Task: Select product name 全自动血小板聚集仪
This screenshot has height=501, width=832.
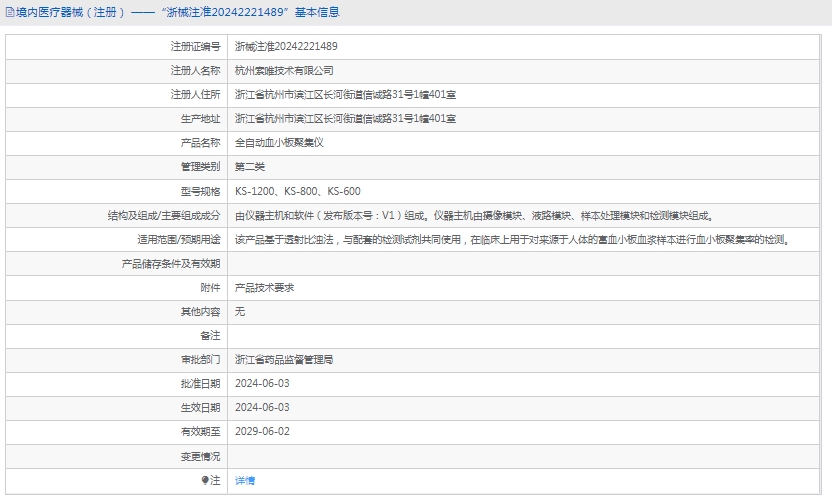Action: pyautogui.click(x=279, y=143)
